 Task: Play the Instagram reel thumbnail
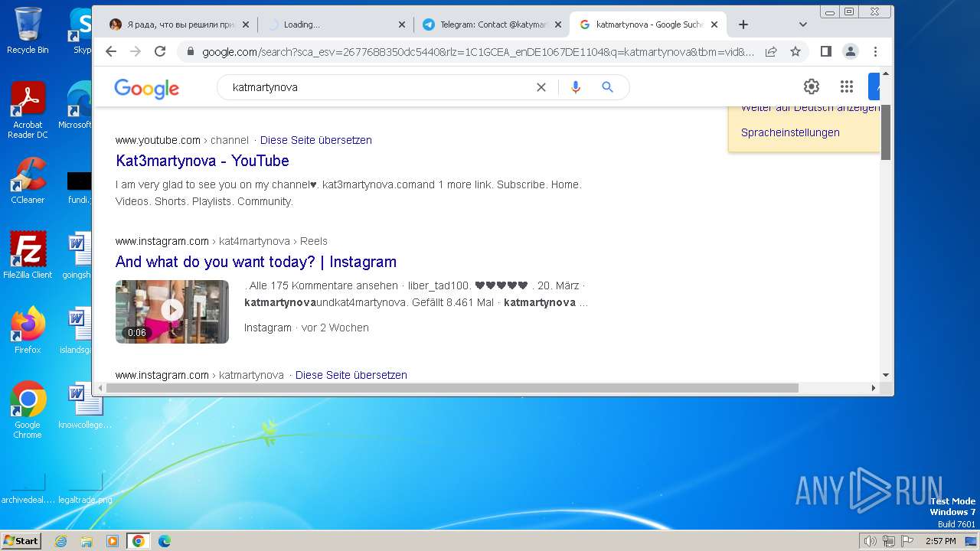(x=172, y=311)
